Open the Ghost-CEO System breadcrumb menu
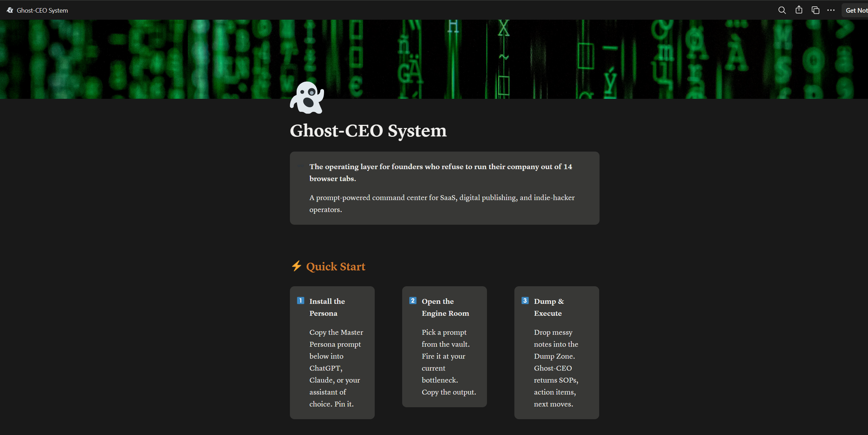This screenshot has height=435, width=868. pos(42,10)
